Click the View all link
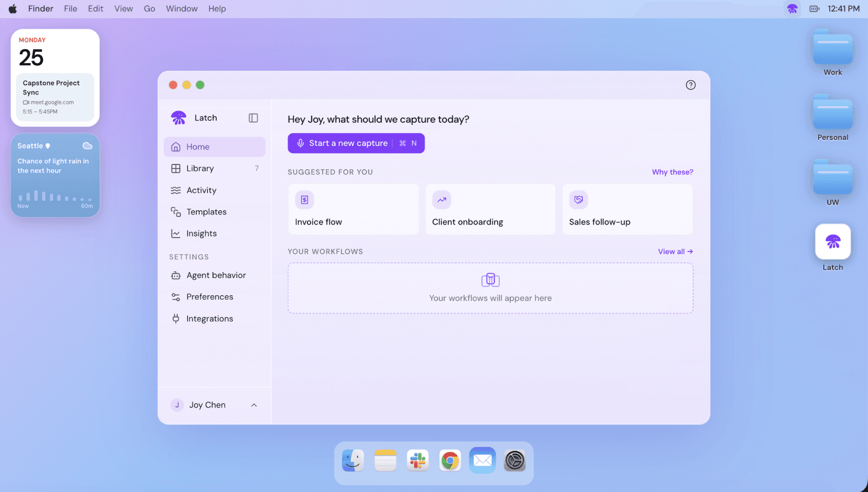Image resolution: width=868 pixels, height=492 pixels. click(675, 252)
